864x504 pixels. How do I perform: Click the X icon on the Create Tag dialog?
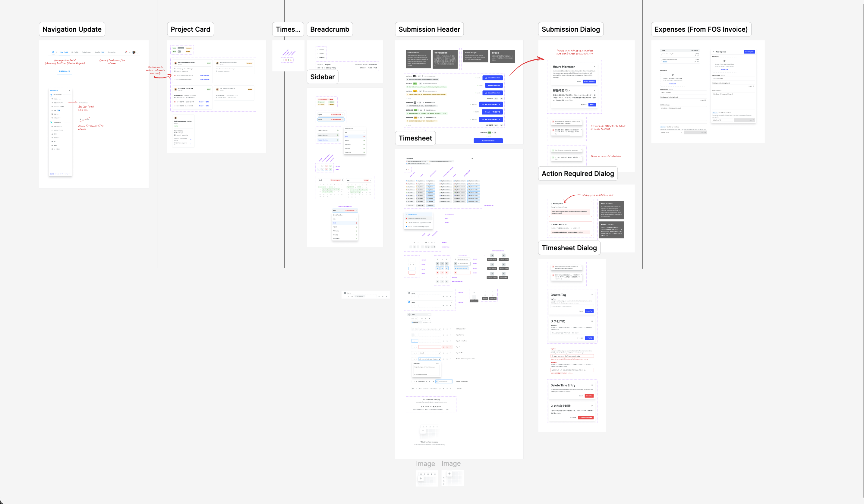(592, 295)
